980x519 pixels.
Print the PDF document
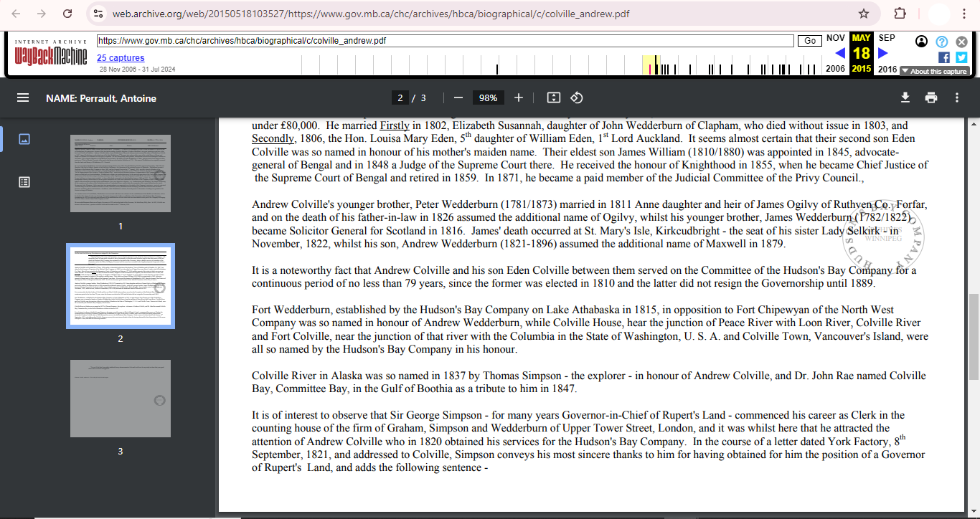931,98
